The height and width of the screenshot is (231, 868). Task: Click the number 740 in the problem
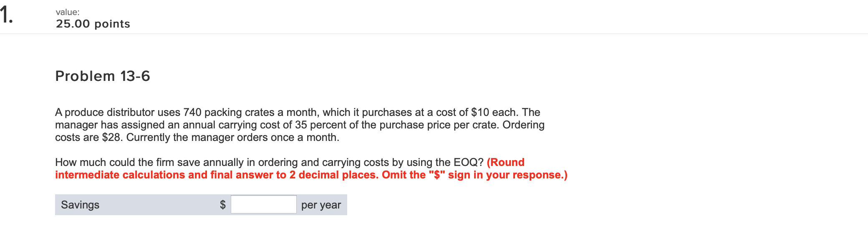click(x=192, y=112)
